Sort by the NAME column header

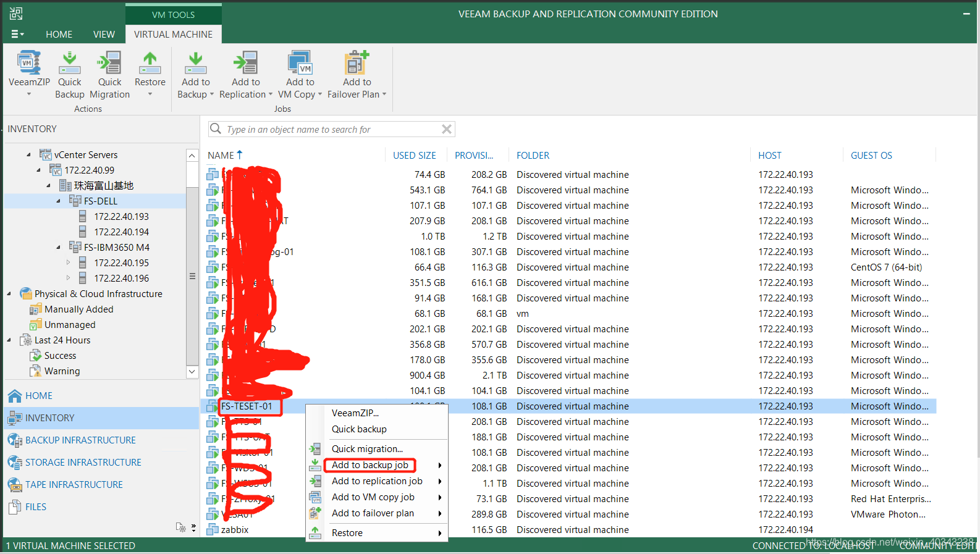coord(221,156)
